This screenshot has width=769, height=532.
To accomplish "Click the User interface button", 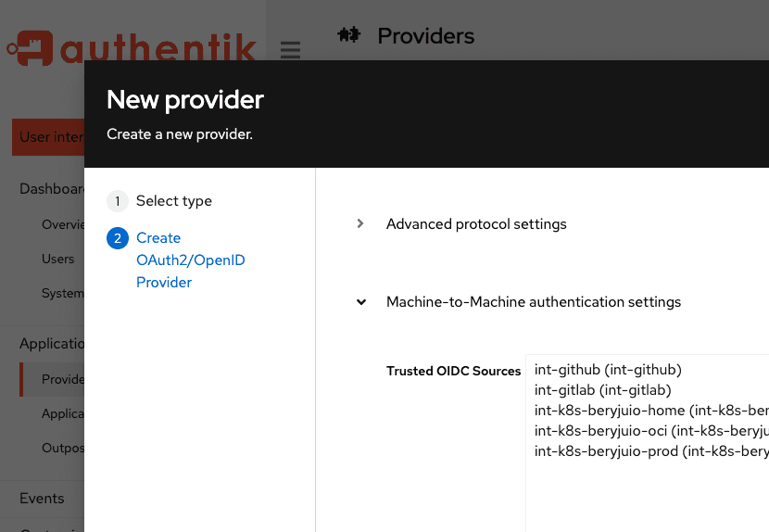I will pyautogui.click(x=48, y=137).
